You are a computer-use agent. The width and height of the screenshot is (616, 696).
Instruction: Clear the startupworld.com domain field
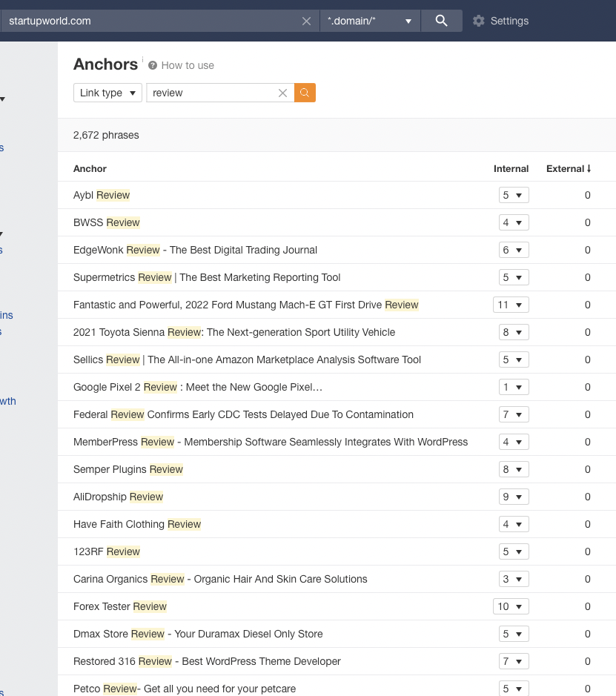pos(306,21)
